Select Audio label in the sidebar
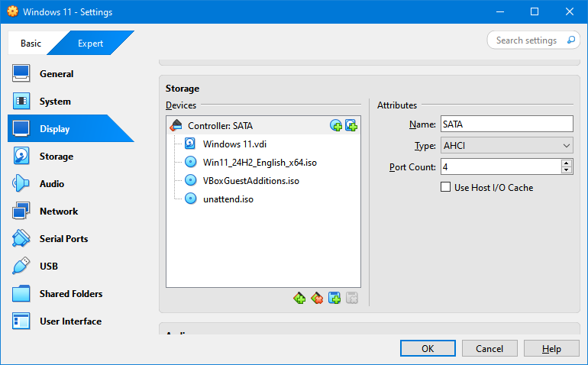 coord(52,184)
